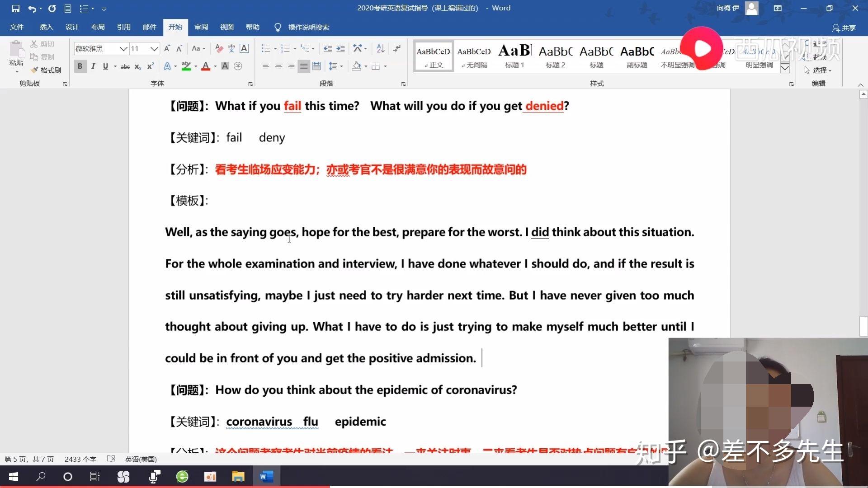Open the numbering list dropdown arrow
868x488 pixels.
coord(295,48)
